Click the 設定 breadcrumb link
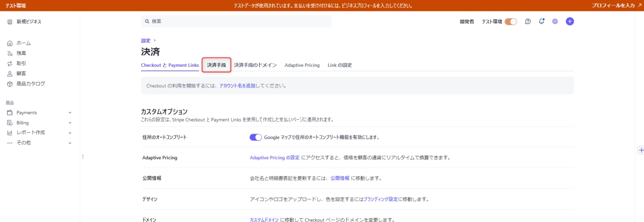 pos(146,41)
